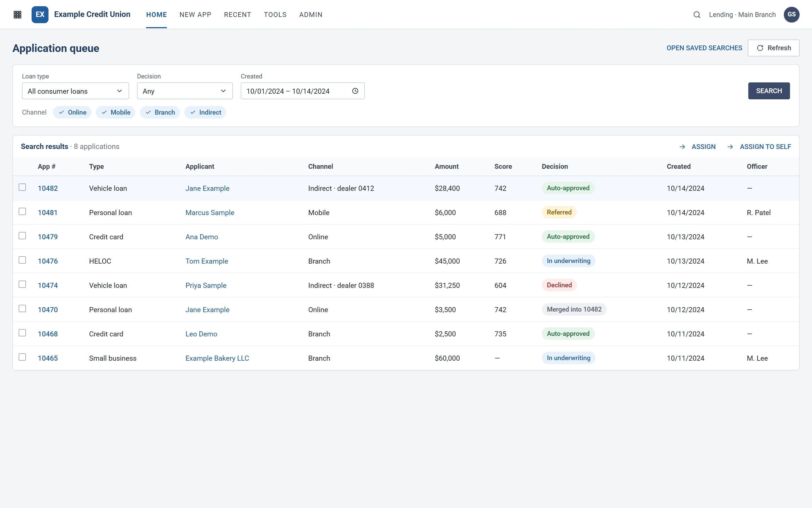Open applicant Priya Sample
Image resolution: width=812 pixels, height=508 pixels.
(x=206, y=285)
